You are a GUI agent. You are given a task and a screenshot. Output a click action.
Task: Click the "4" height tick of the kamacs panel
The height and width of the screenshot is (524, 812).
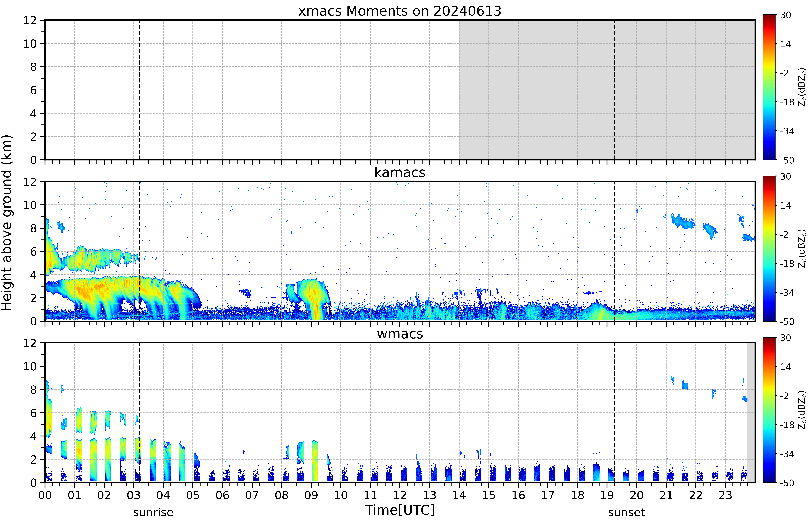(33, 275)
